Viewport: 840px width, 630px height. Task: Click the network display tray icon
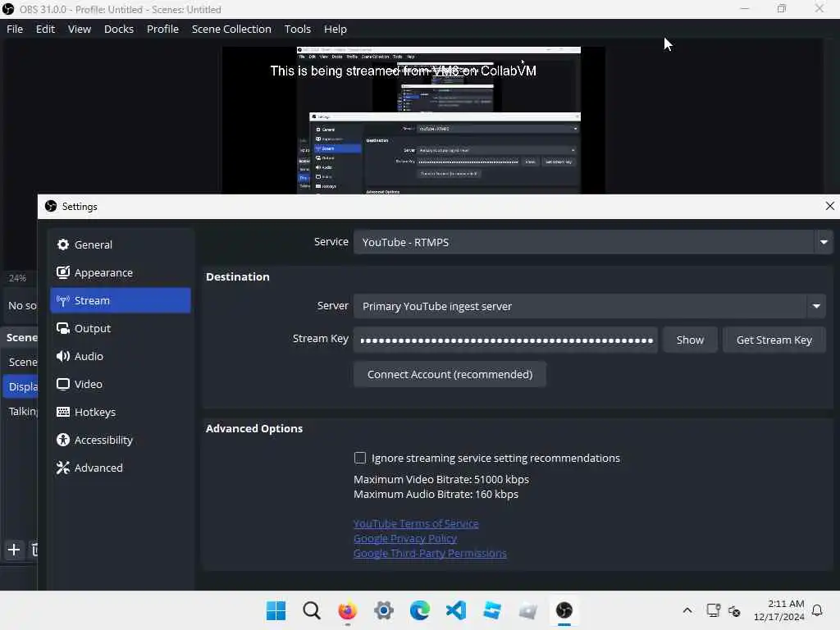[x=713, y=610]
